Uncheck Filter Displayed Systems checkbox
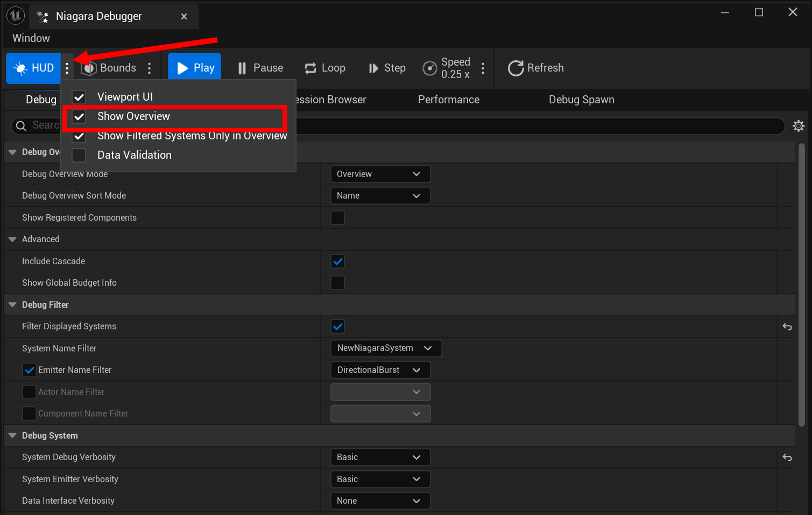 [x=337, y=327]
